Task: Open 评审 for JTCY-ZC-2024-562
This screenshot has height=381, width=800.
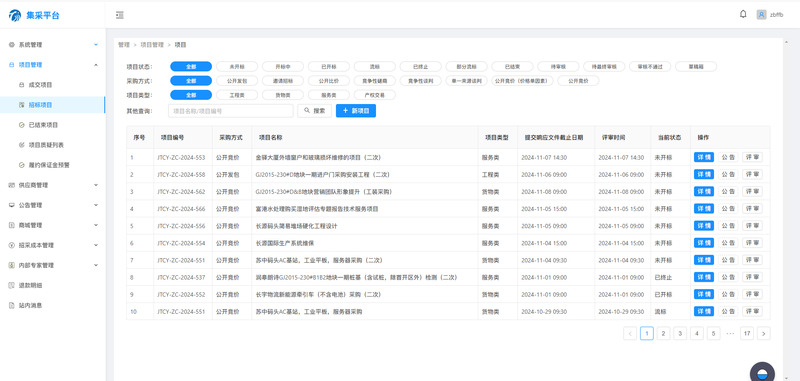Action: [753, 191]
